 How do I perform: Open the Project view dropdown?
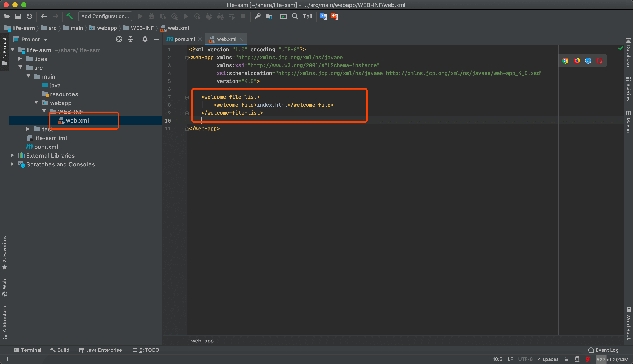(45, 40)
